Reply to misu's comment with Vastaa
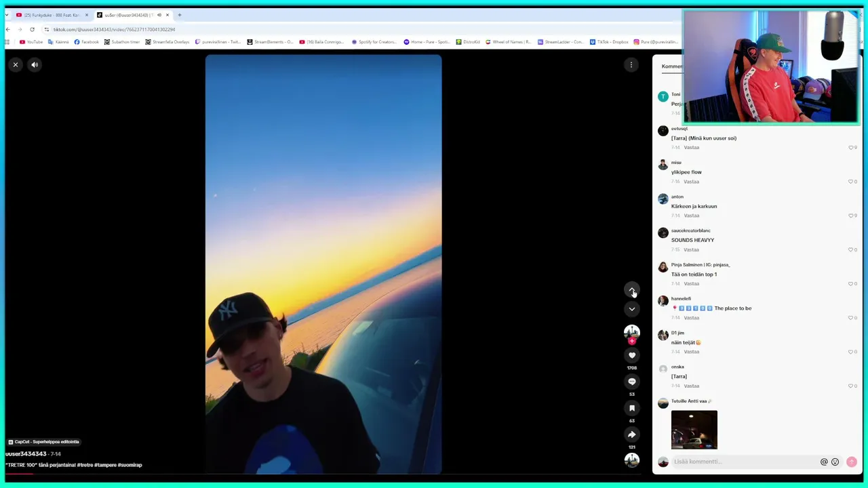 coord(691,182)
